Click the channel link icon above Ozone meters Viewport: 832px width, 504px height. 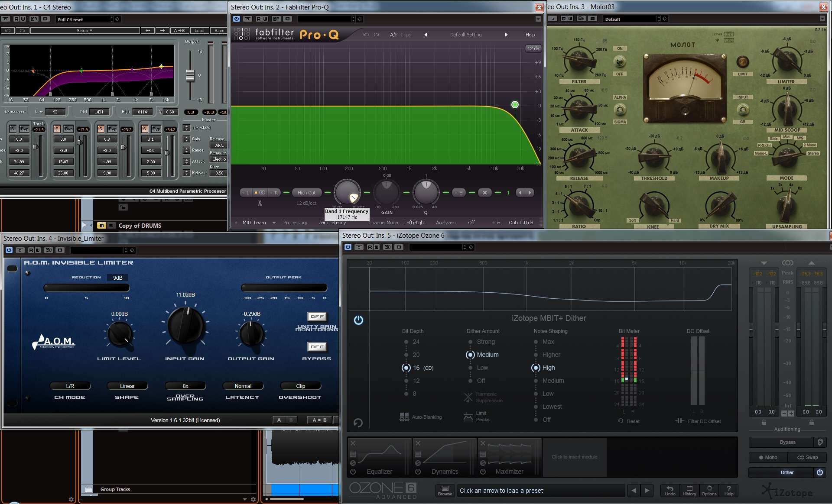tap(787, 263)
